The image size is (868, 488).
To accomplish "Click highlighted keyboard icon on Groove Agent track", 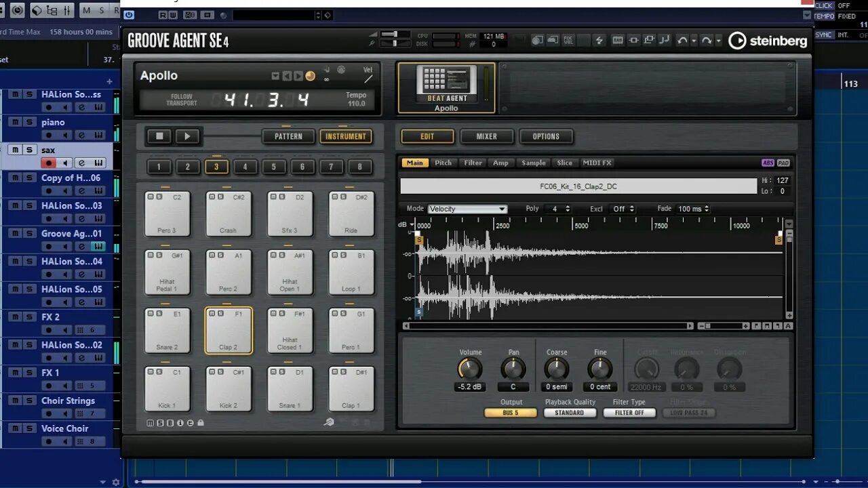I will click(x=98, y=247).
